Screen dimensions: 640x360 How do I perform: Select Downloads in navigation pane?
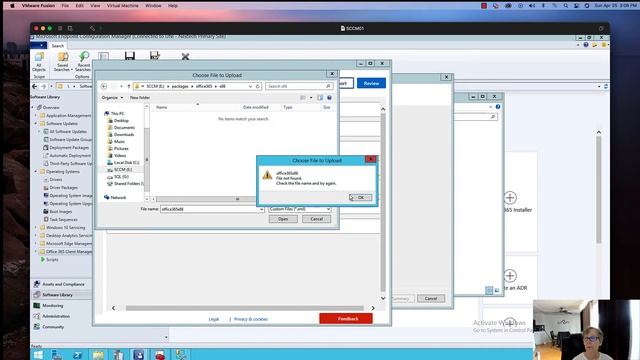pyautogui.click(x=124, y=134)
